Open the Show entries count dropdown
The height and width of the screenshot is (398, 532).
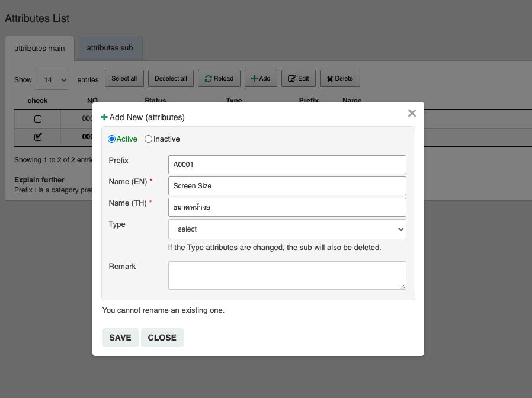click(52, 80)
